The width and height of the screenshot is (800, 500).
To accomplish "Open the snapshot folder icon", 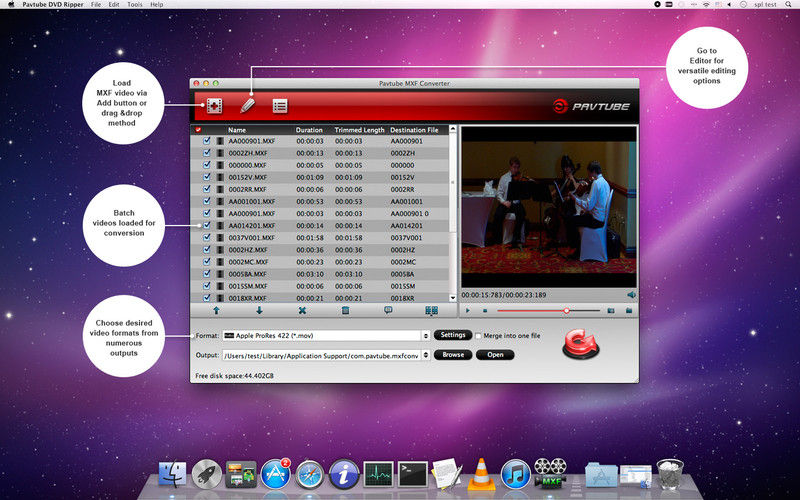I will point(629,310).
